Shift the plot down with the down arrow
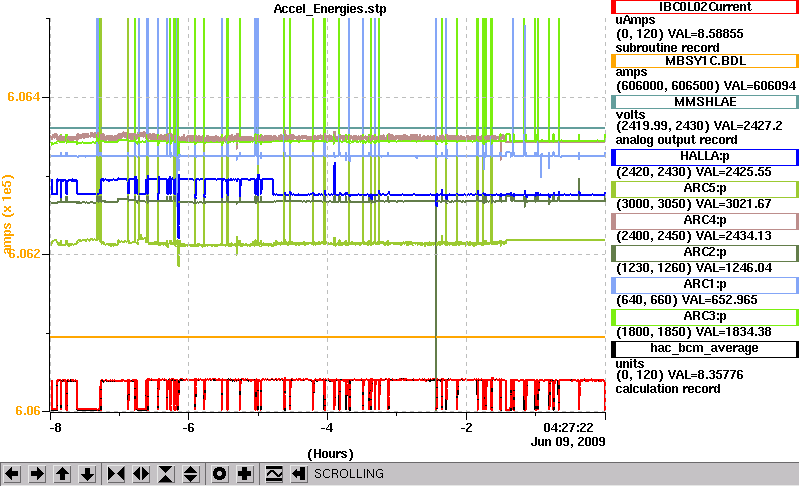799x486 pixels. 87,474
